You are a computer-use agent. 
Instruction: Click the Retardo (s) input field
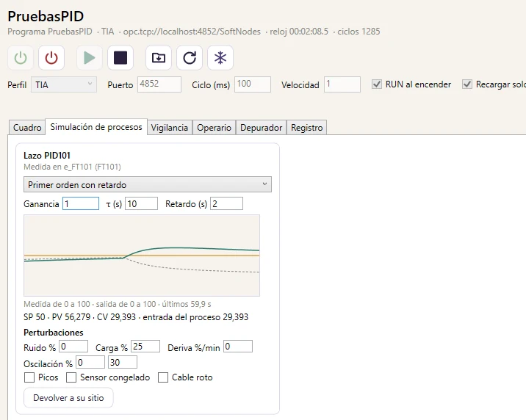point(226,204)
